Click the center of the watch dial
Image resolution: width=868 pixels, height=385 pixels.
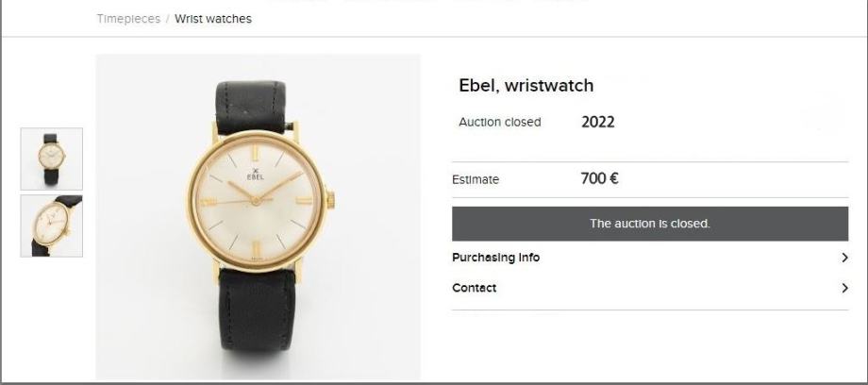point(256,201)
